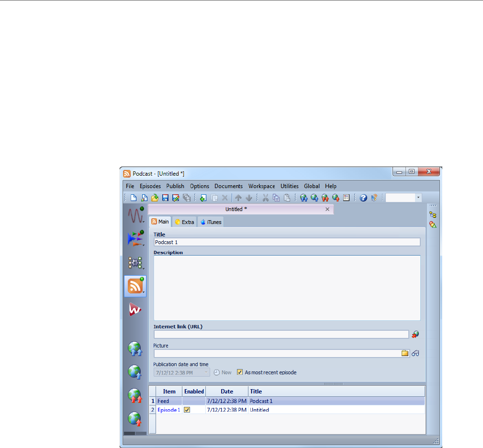Select Episode 1 link in item list
Viewport: 483px width, 448px height.
click(168, 410)
